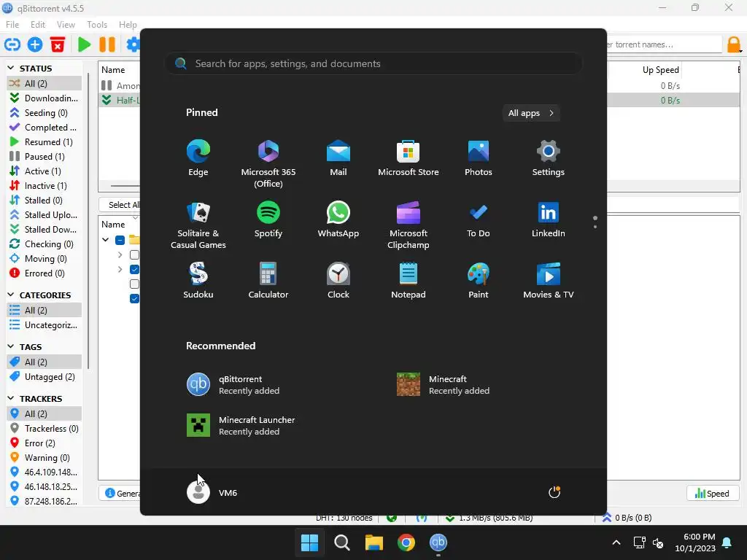Launch LinkedIn pinned app
Image resolution: width=747 pixels, height=560 pixels.
[549, 219]
